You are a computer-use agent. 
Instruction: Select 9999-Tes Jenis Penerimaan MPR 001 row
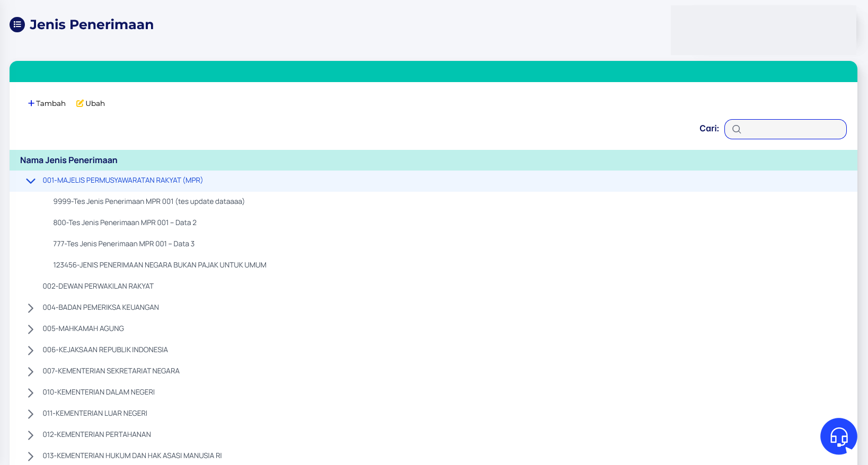(x=433, y=202)
